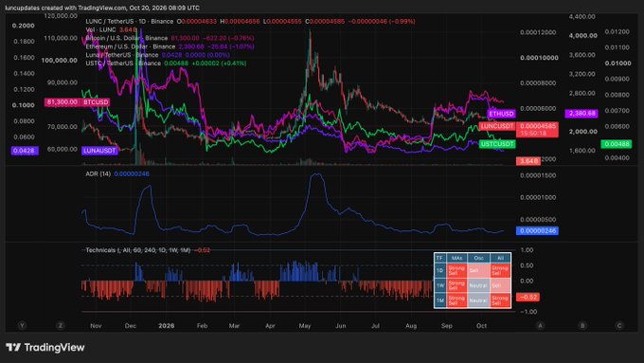The height and width of the screenshot is (363, 644).
Task: Click the 1W Osc Neutral cell
Action: tap(478, 285)
